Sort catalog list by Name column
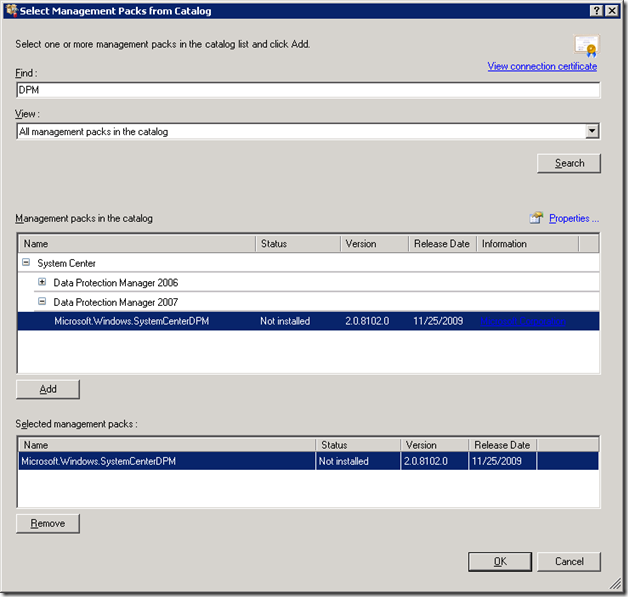This screenshot has width=628, height=597. click(137, 244)
